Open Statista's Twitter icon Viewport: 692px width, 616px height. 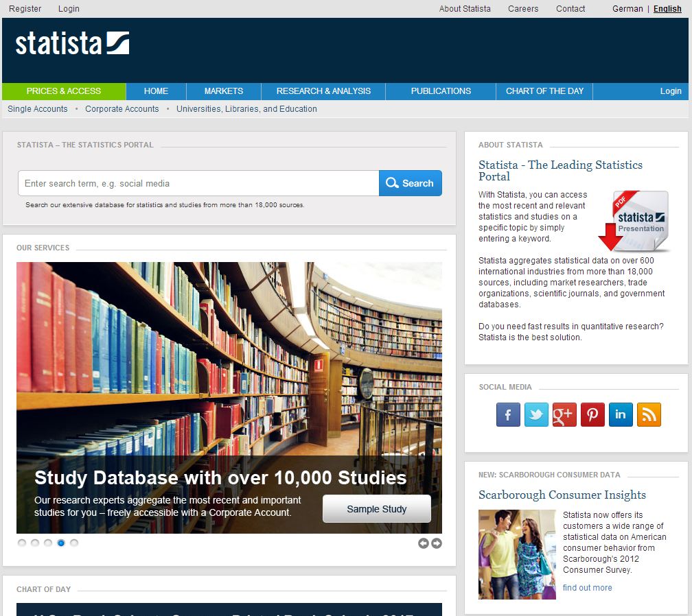(536, 414)
